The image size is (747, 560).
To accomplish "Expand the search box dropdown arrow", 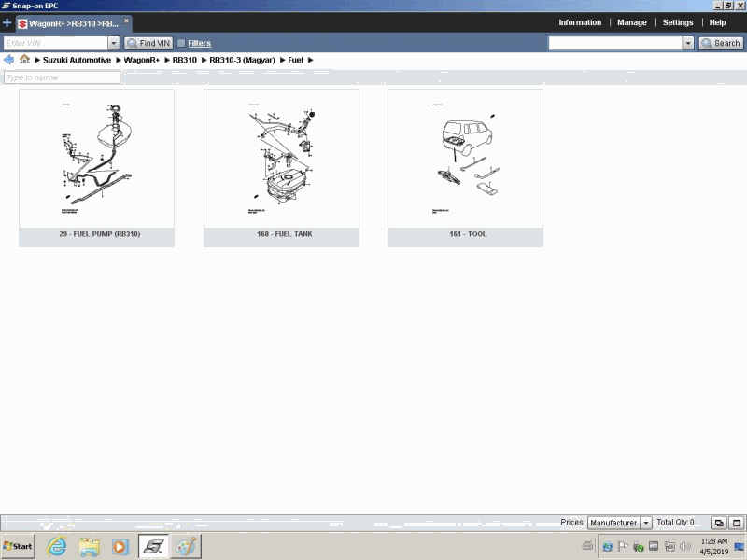I will point(687,43).
